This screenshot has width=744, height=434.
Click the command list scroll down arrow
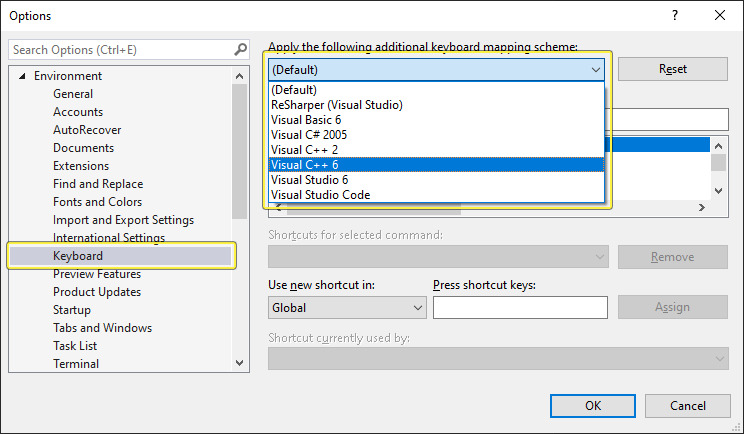coord(718,191)
